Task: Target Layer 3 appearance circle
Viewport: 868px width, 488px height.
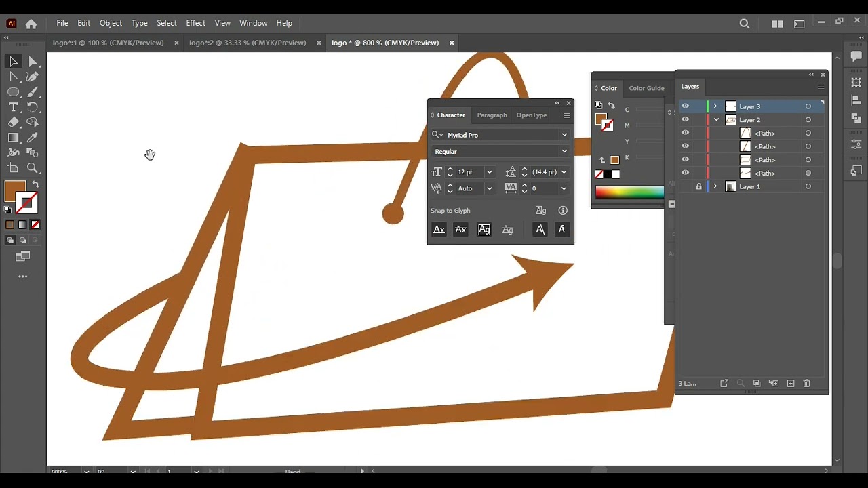Action: click(x=808, y=106)
